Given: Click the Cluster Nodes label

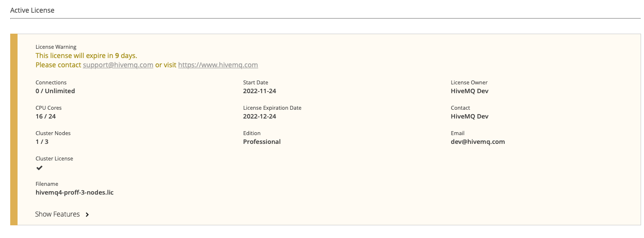Looking at the screenshot, I should pos(53,133).
